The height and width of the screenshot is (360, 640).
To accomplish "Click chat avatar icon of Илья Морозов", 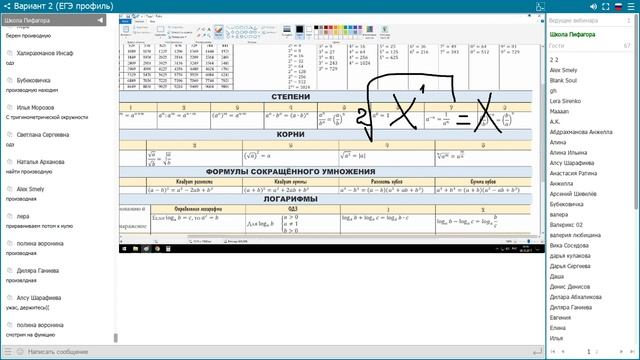I will tap(9, 107).
